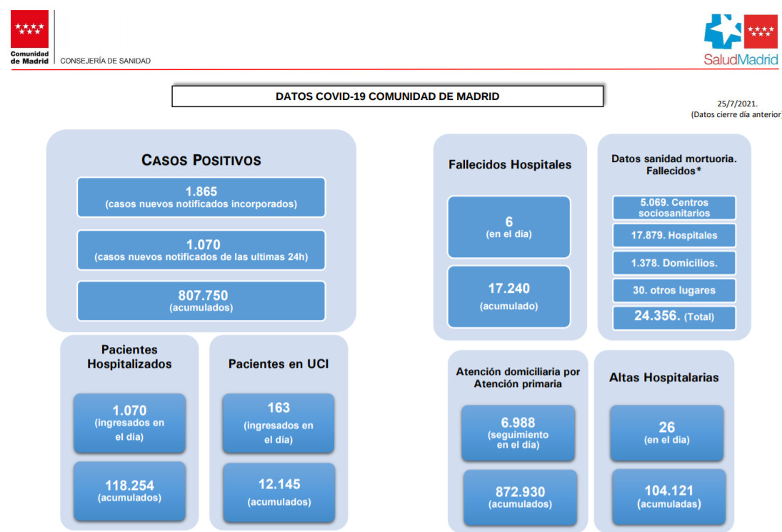Click the 6.988 home care follow-up box
Viewport: 782px width, 532px height.
coord(518,433)
